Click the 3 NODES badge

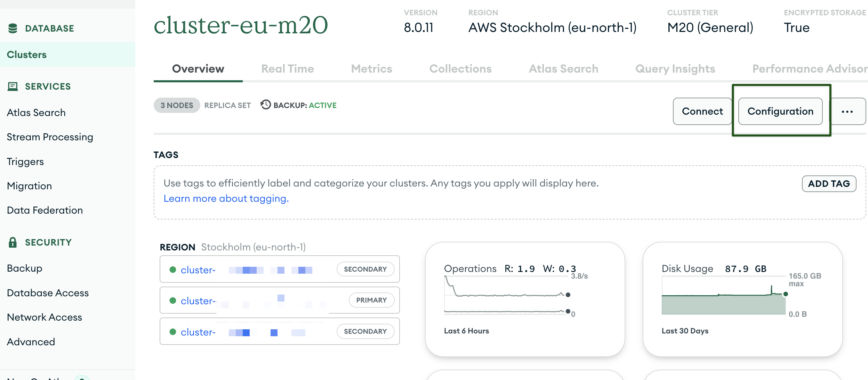(177, 105)
